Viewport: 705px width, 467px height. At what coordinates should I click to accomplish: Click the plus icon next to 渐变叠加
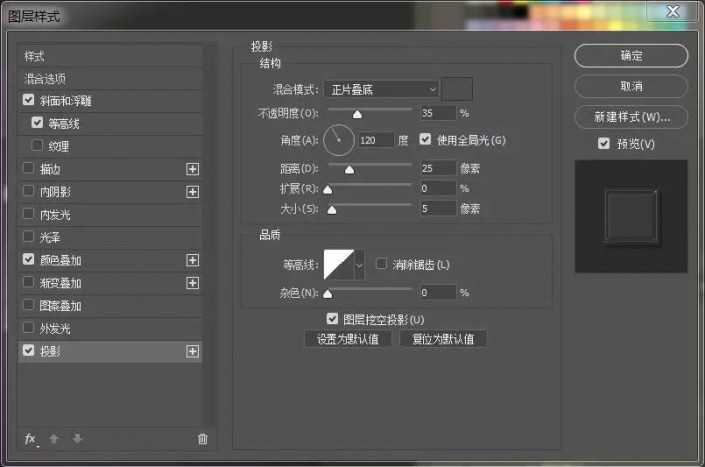coord(193,283)
